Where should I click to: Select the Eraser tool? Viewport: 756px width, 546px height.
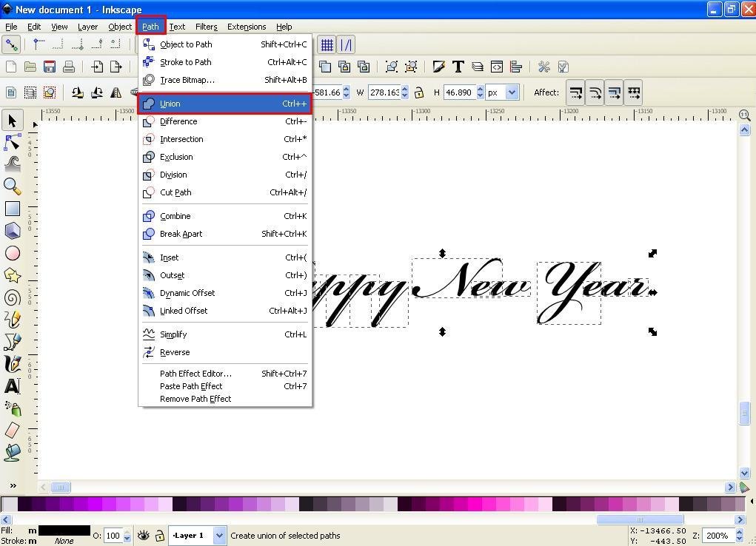(x=12, y=431)
